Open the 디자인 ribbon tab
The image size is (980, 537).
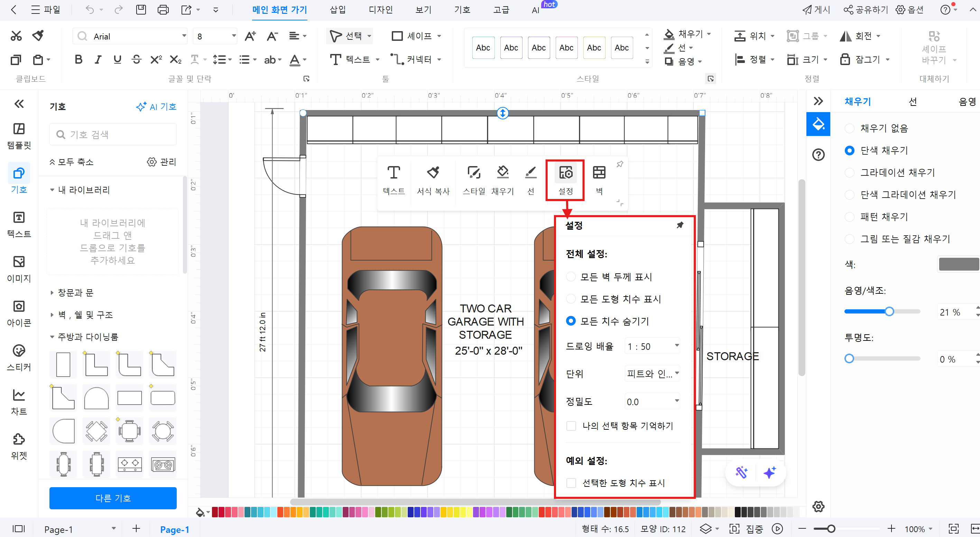(380, 9)
